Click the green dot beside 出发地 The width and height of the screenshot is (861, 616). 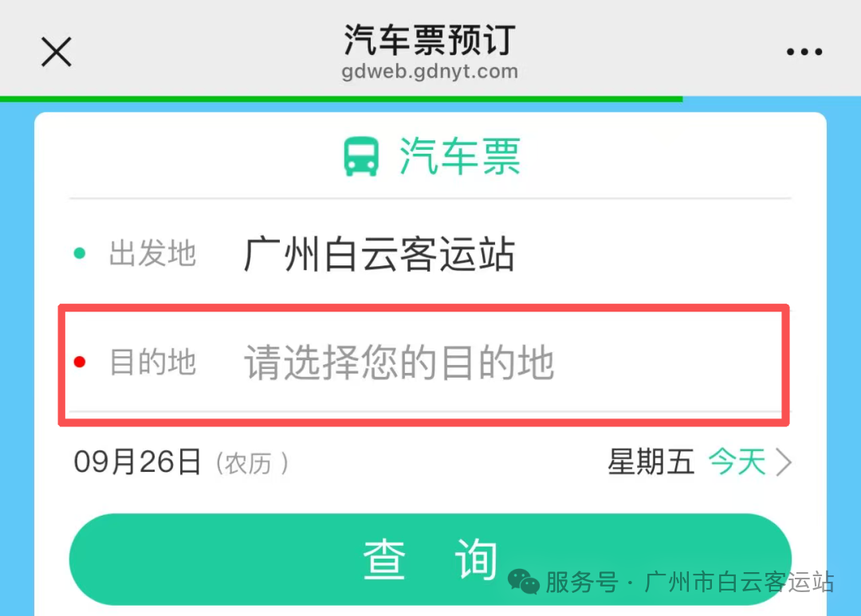[80, 254]
